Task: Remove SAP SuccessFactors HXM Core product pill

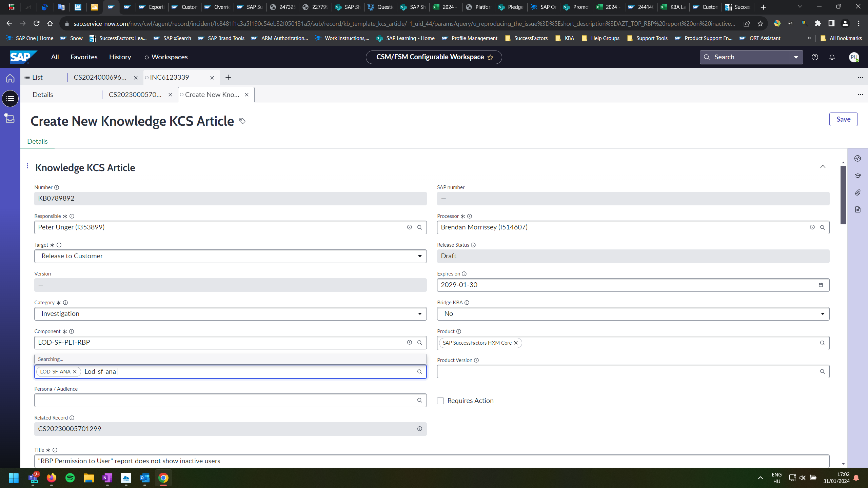Action: (516, 343)
